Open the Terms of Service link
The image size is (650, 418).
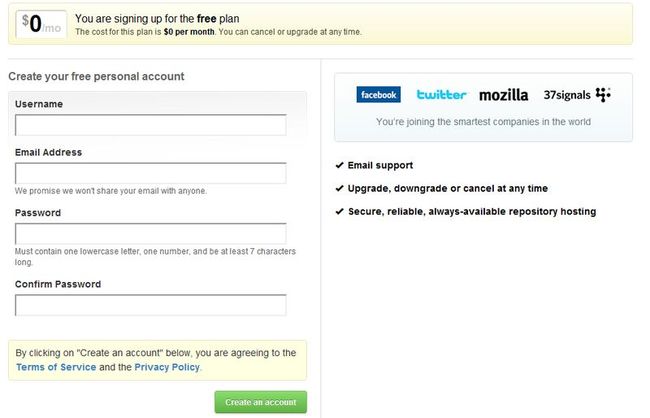click(56, 367)
